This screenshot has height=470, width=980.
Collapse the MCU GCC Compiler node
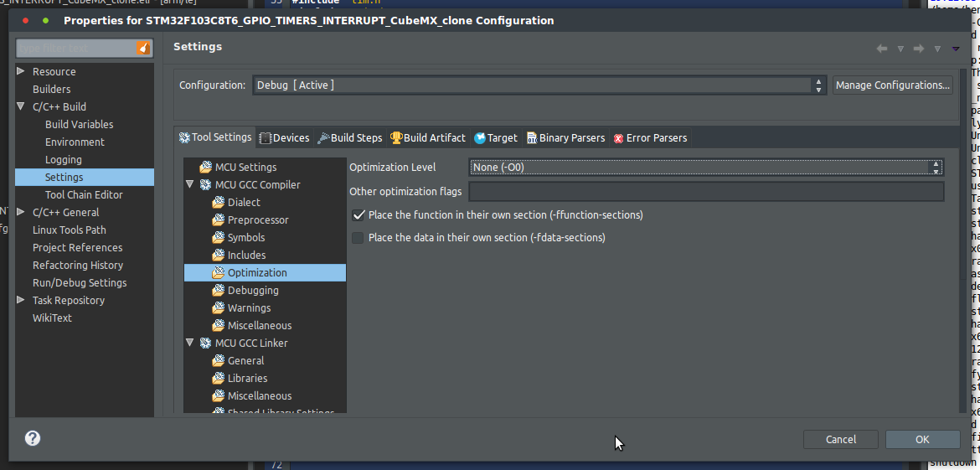(x=190, y=185)
